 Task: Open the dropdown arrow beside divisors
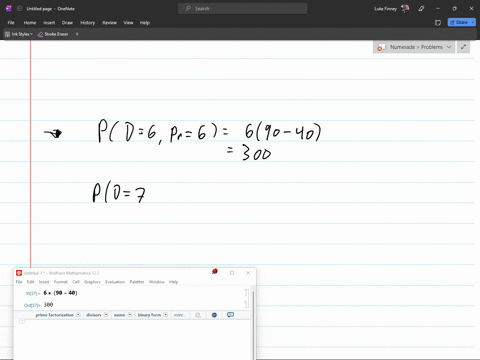tap(106, 315)
